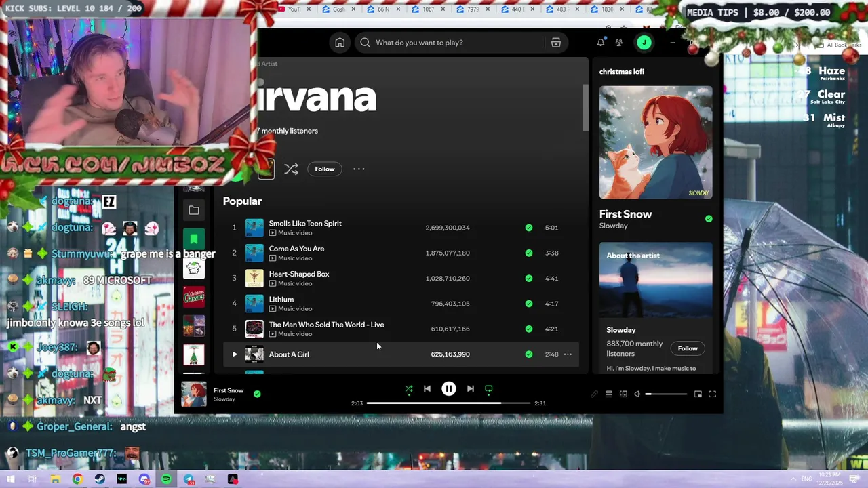
Task: Open more options for About A Girl
Action: [x=568, y=354]
